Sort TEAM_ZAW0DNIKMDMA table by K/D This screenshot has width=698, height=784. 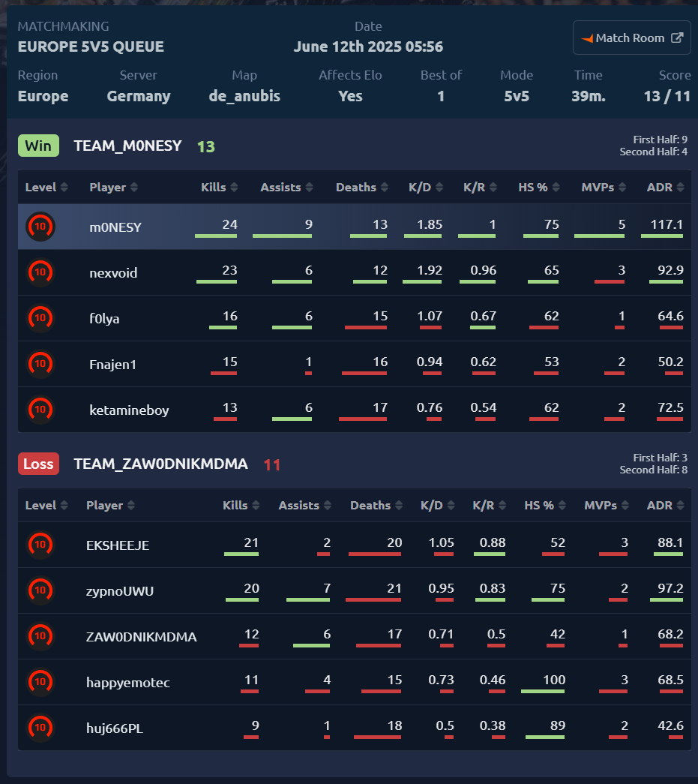438,506
